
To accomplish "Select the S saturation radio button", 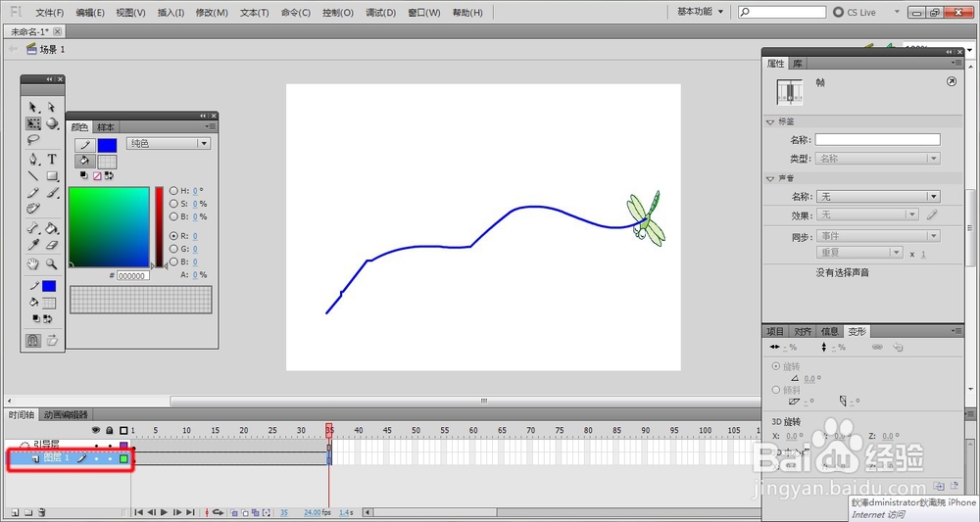I will pyautogui.click(x=173, y=204).
